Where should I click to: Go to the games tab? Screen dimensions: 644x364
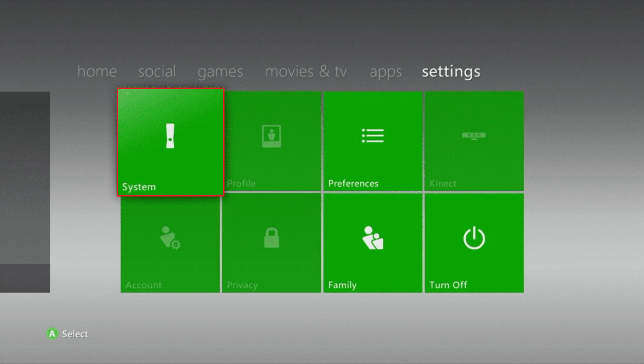(x=220, y=72)
